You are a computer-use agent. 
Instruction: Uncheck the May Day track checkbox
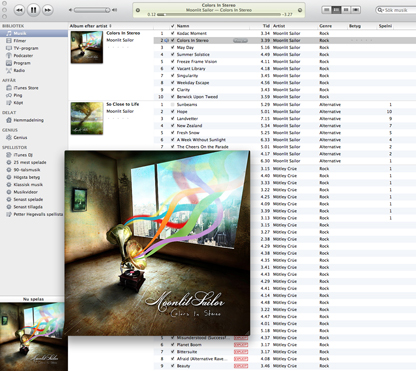(172, 47)
